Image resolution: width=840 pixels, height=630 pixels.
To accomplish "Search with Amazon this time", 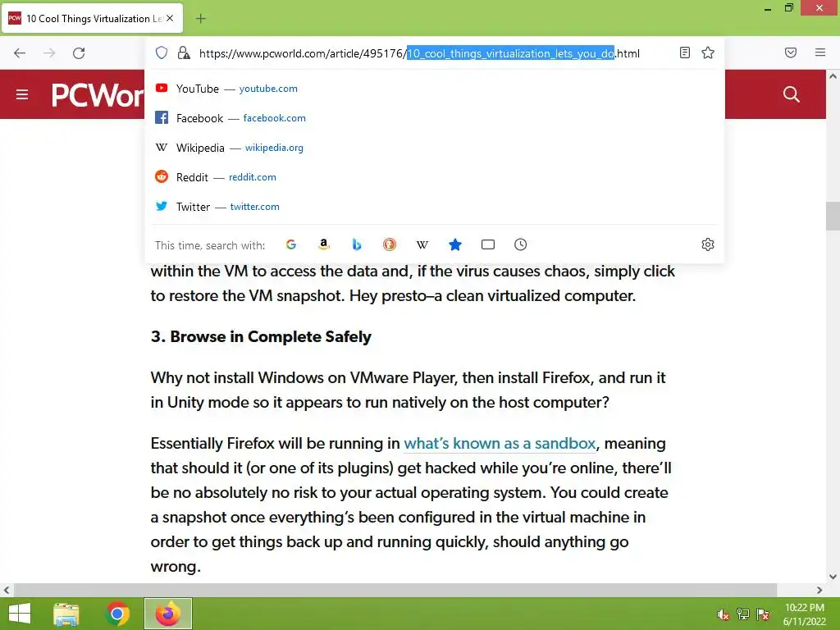I will click(x=323, y=244).
